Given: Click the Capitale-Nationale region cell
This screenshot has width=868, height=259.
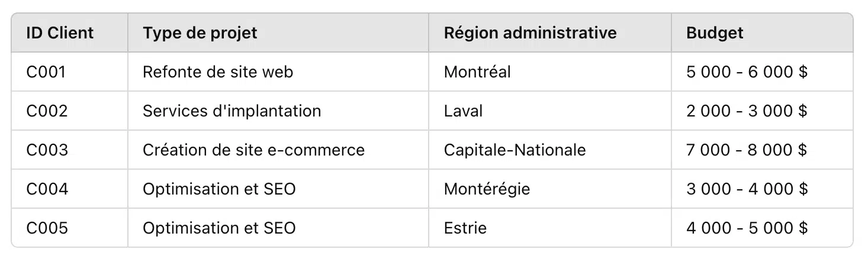Looking at the screenshot, I should [550, 150].
